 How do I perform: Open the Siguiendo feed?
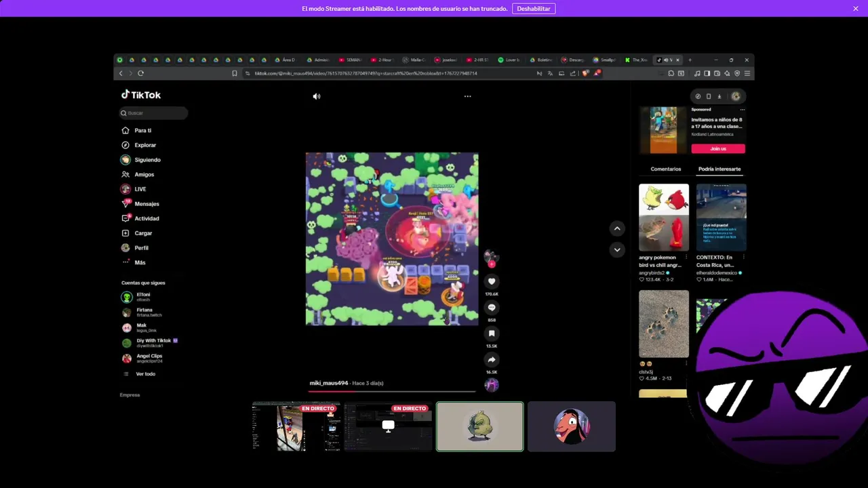coord(141,160)
